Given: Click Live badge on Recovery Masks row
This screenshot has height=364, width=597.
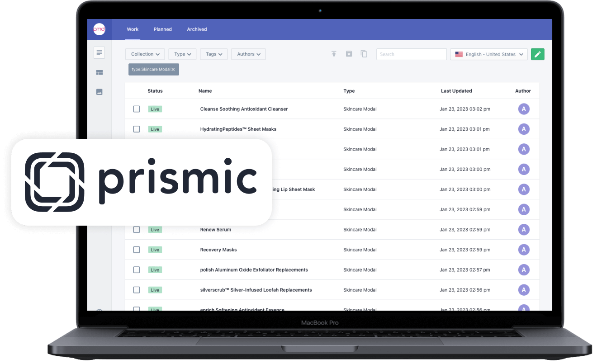Looking at the screenshot, I should click(155, 250).
